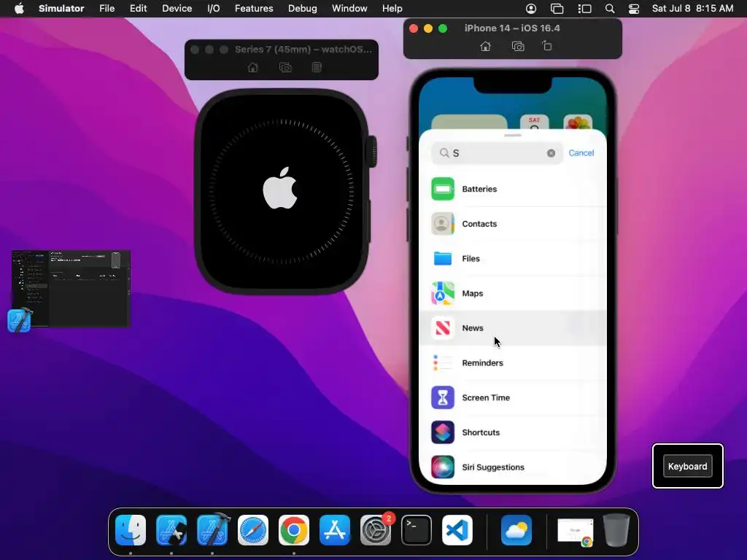The height and width of the screenshot is (560, 747).
Task: Open Stage Manager icon in menu bar
Action: point(584,9)
